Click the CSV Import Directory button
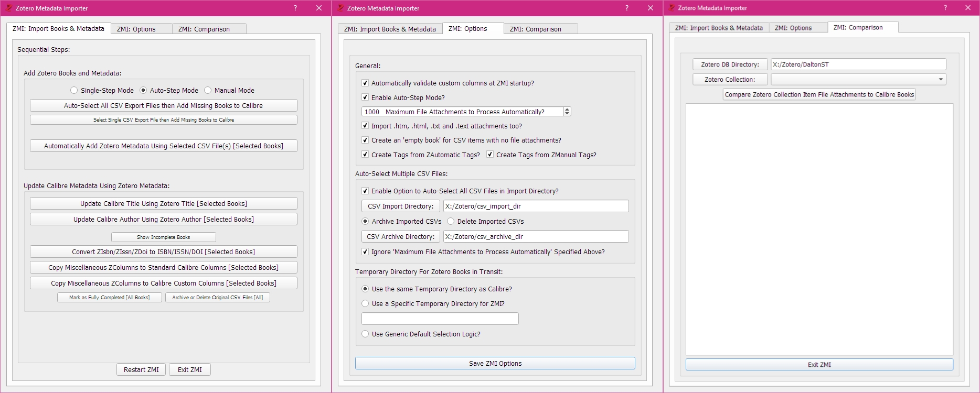980x393 pixels. pos(401,206)
